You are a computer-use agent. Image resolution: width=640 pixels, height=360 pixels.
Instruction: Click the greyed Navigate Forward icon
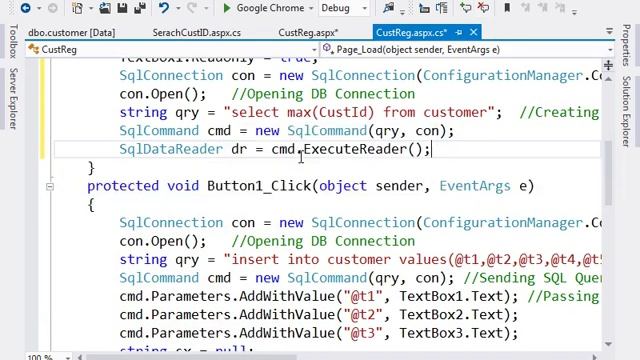pos(52,8)
